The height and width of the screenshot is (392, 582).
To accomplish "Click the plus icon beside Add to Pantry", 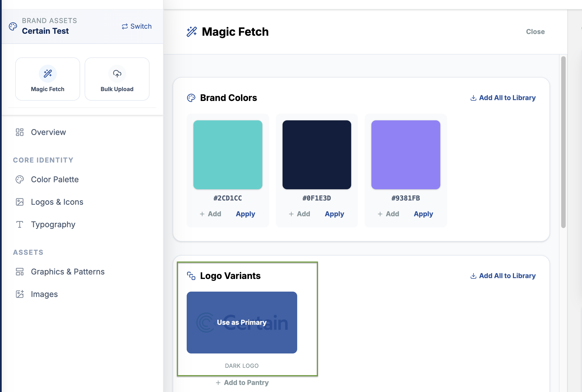I will (218, 383).
